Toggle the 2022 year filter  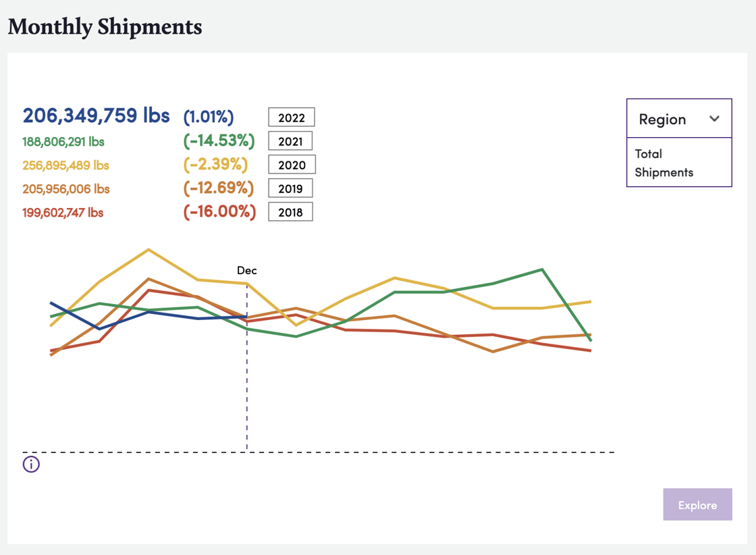[x=291, y=117]
